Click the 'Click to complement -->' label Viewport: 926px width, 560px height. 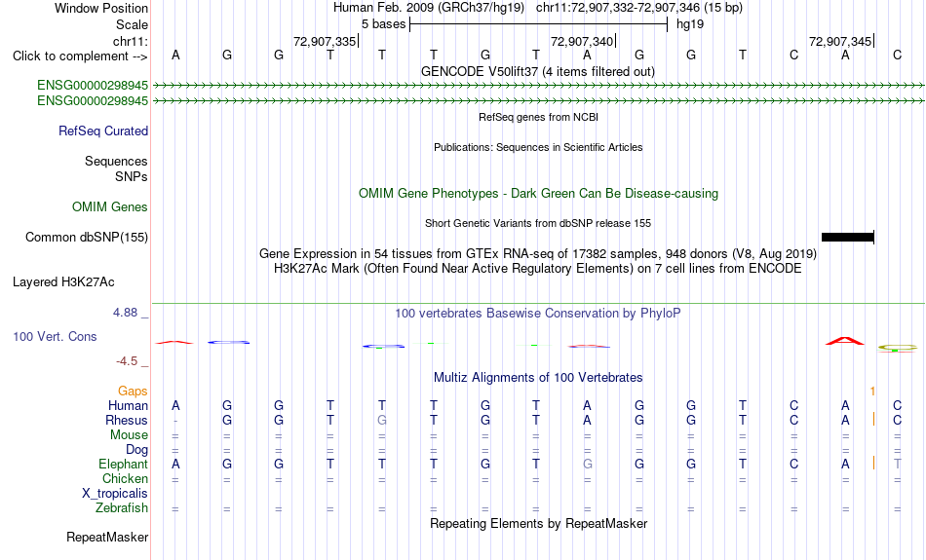click(80, 56)
